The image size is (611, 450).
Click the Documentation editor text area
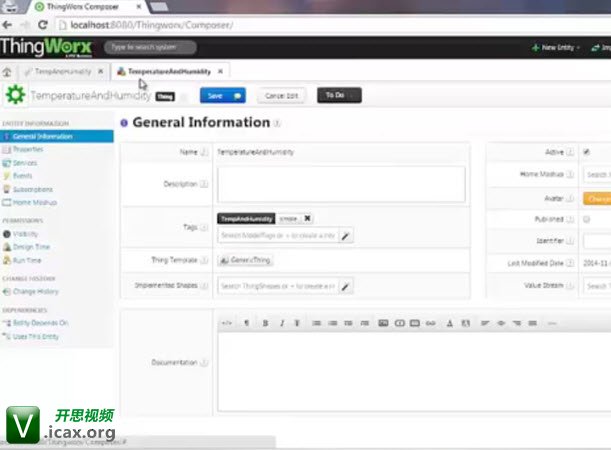coord(414,372)
